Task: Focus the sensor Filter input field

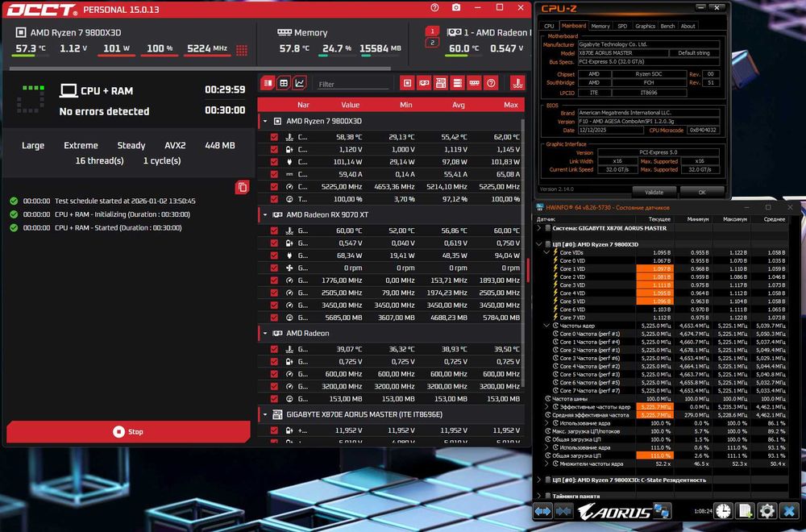Action: point(353,85)
